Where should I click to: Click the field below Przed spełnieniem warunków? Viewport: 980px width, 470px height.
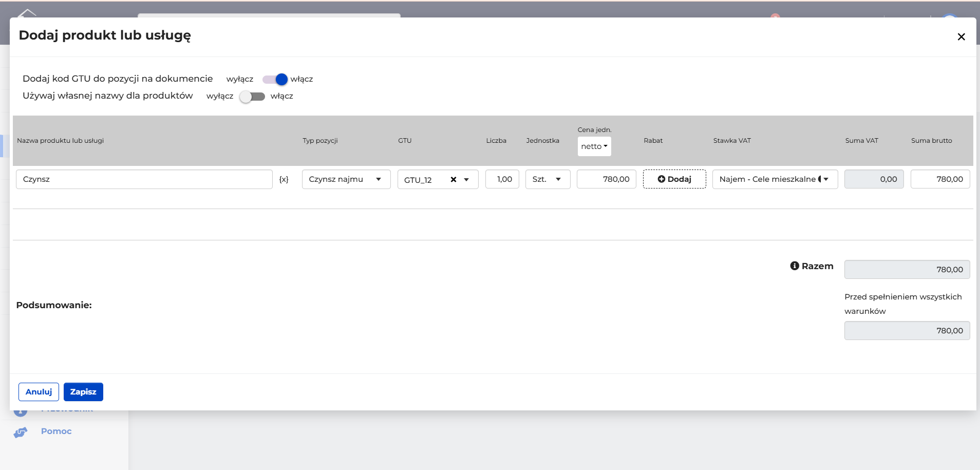(x=907, y=331)
